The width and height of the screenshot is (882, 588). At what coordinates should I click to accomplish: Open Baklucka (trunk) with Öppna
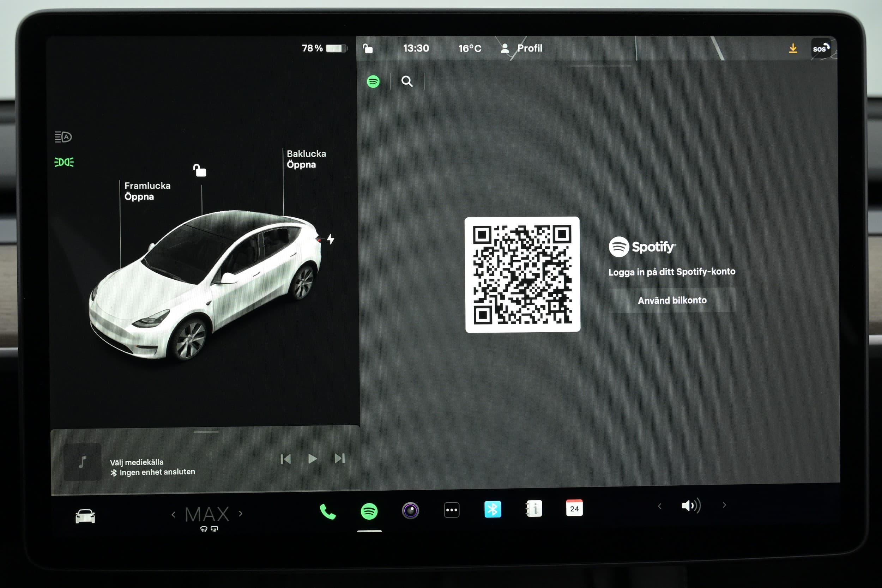coord(301,165)
